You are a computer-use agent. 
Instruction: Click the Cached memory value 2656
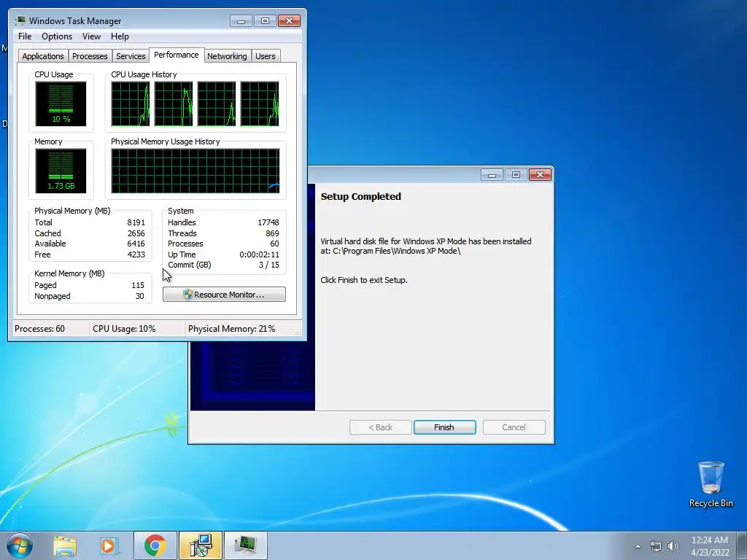[136, 233]
